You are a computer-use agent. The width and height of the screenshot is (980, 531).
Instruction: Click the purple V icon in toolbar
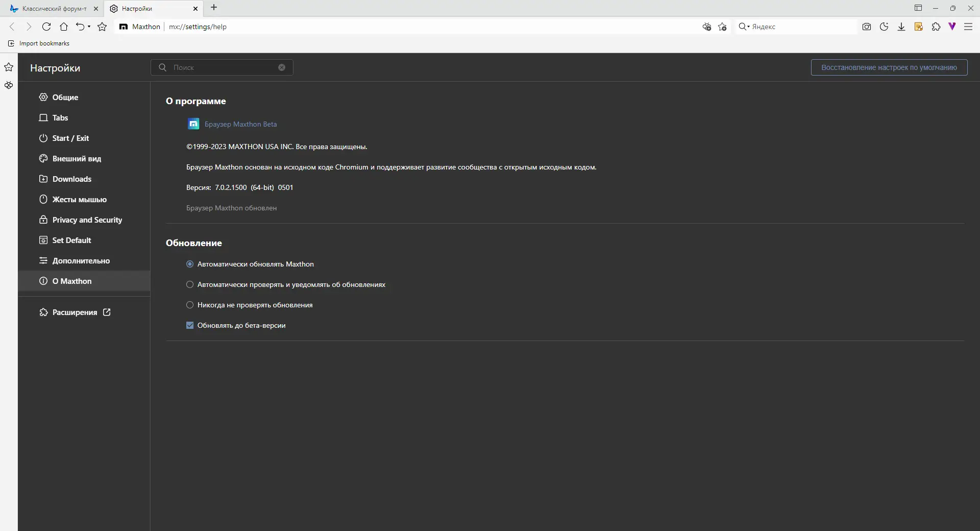[x=952, y=27]
